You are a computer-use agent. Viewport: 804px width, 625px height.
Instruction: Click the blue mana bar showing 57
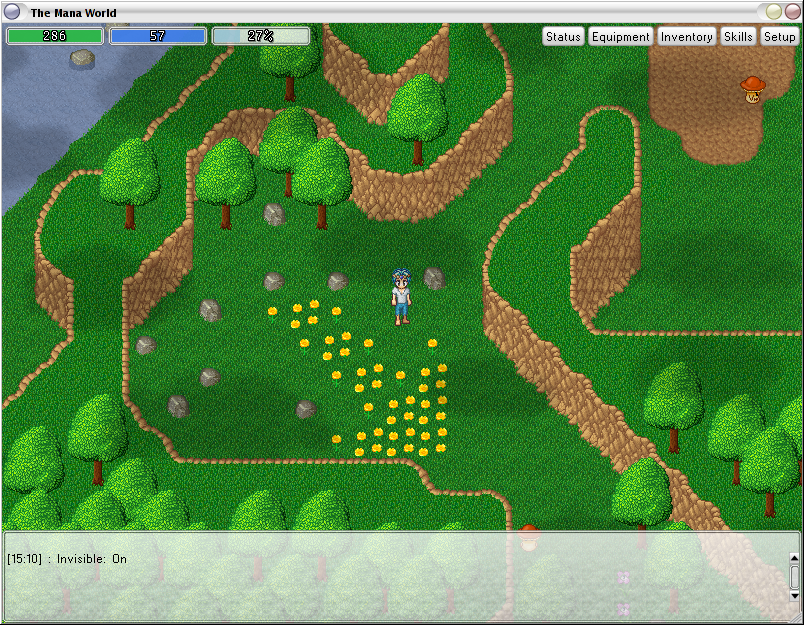pos(158,36)
